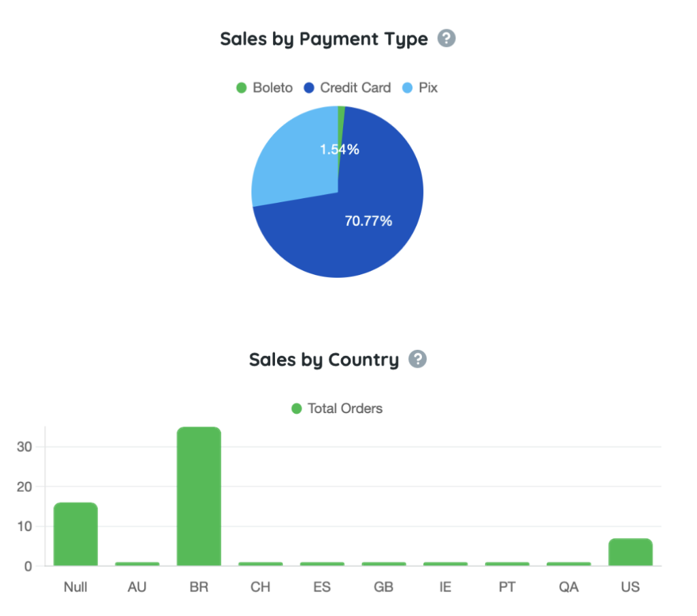Image resolution: width=697 pixels, height=616 pixels.
Task: Click the PT bar in Sales by Country
Action: 507,564
